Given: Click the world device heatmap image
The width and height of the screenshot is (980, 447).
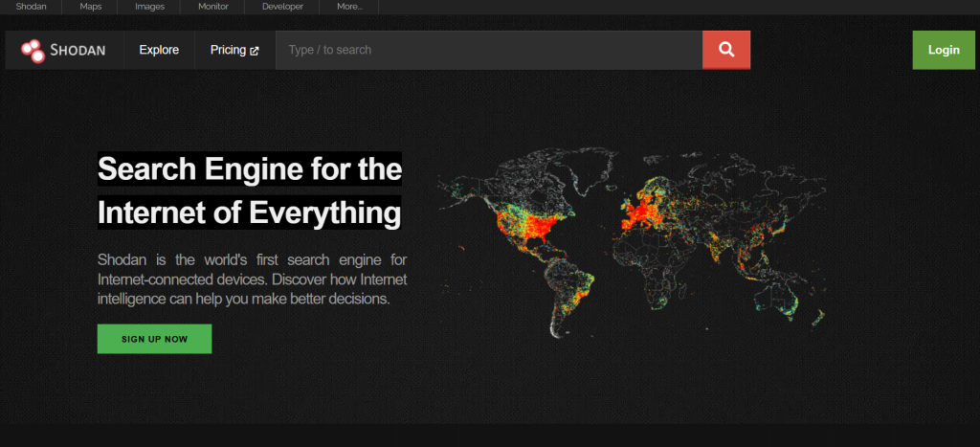Looking at the screenshot, I should click(x=632, y=242).
